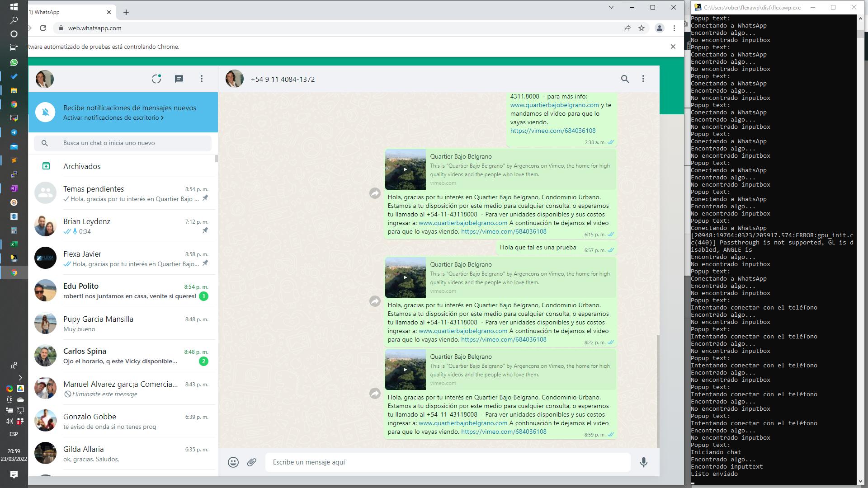Screen dimensions: 868x488
Task: Open Excel from the taskbar
Action: pyautogui.click(x=14, y=244)
